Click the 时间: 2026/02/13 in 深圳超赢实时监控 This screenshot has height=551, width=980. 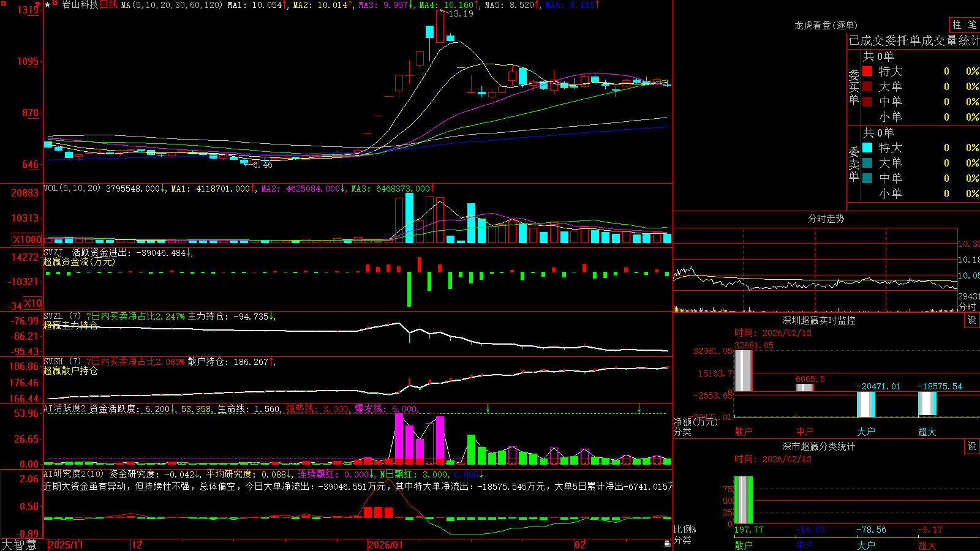point(773,333)
